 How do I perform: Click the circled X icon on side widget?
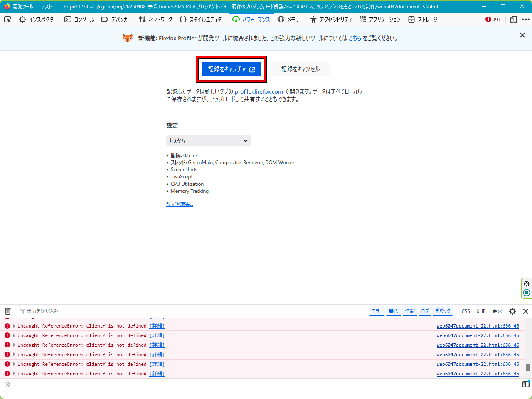coord(527,284)
